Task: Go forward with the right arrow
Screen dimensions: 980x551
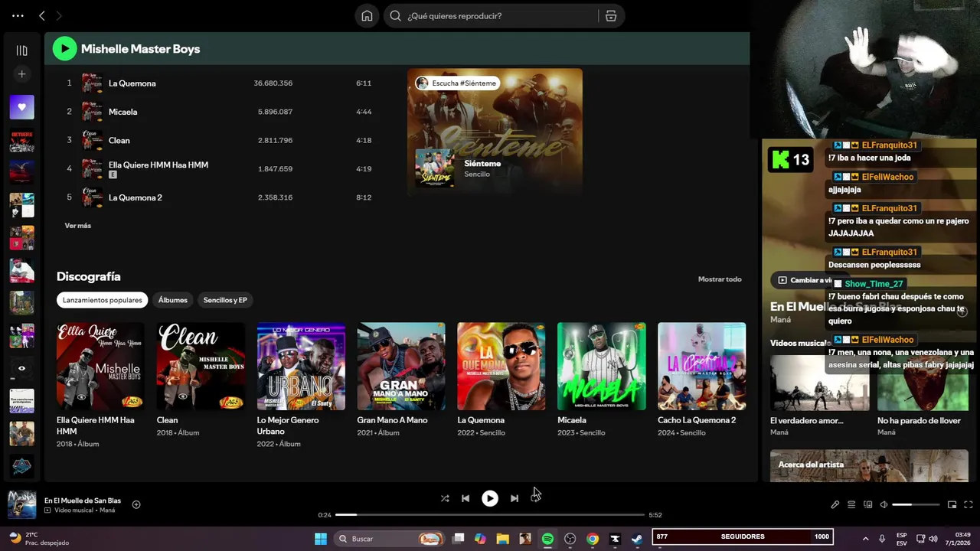Action: 59,15
